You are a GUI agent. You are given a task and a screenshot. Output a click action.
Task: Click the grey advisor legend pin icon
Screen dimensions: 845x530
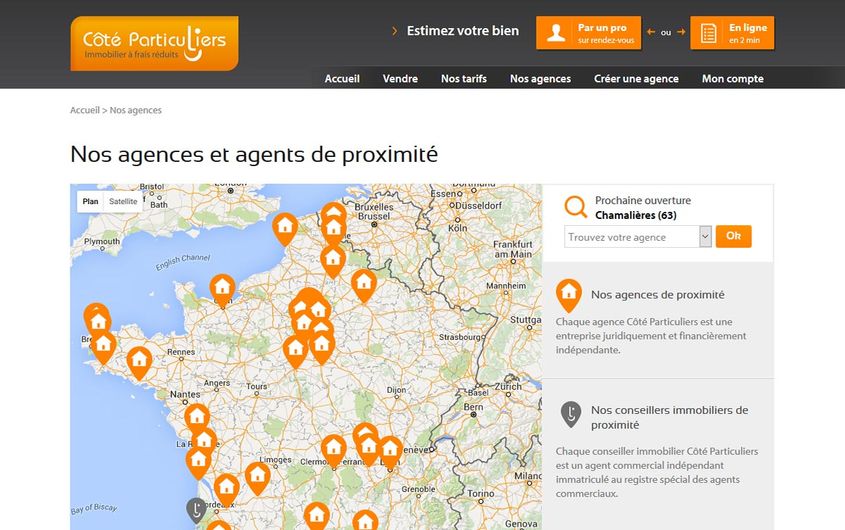pos(571,414)
